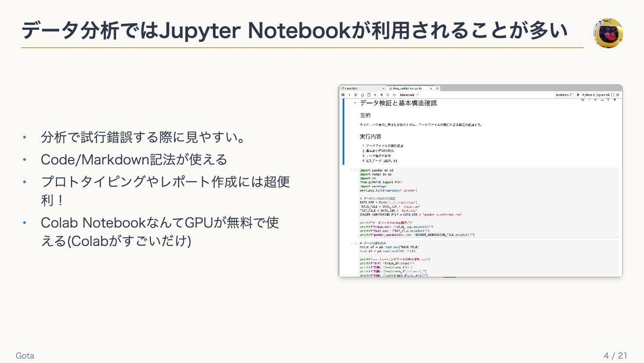Close the Launcher tab
644x363 pixels.
click(x=383, y=89)
